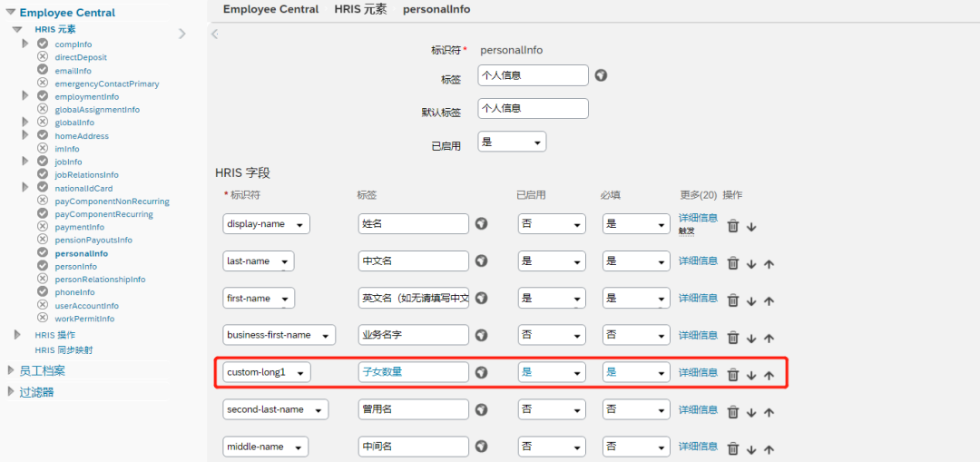
Task: Open translations globe for 个人信息 label
Action: (x=601, y=75)
